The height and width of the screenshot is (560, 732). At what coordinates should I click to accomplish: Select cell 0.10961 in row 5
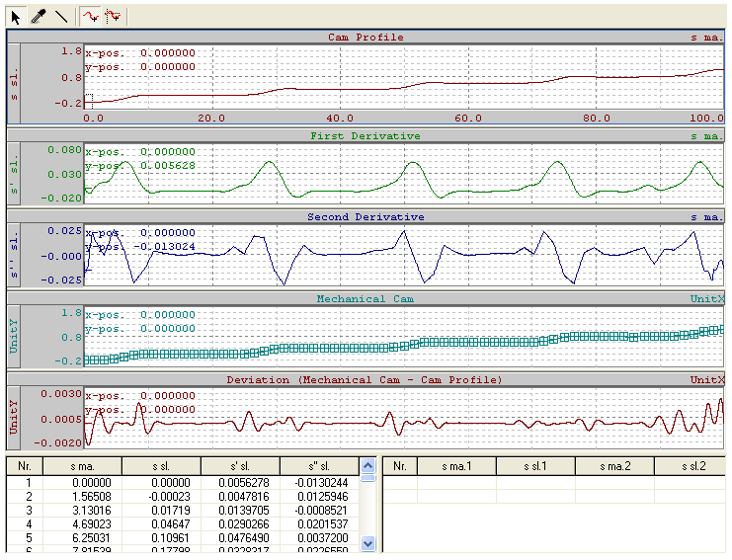161,538
